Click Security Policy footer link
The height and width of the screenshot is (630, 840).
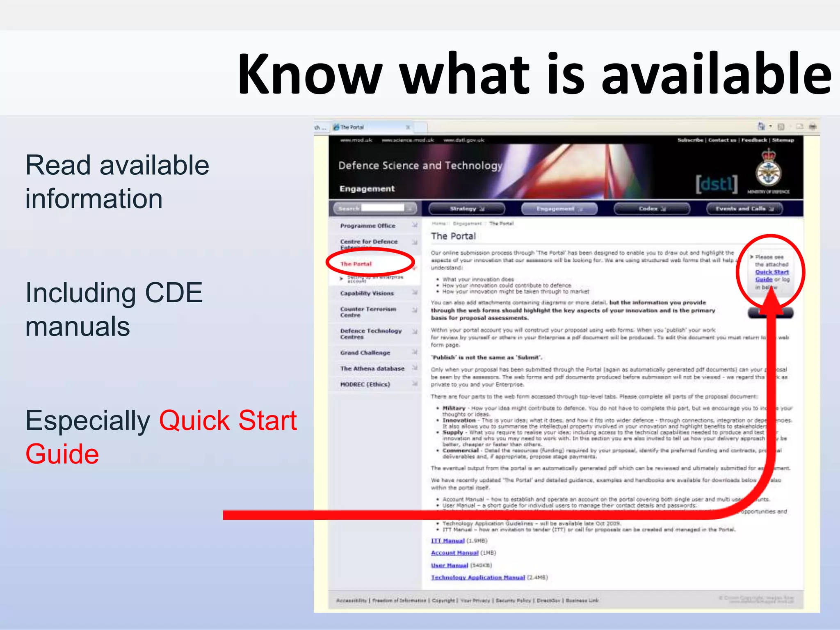point(514,600)
